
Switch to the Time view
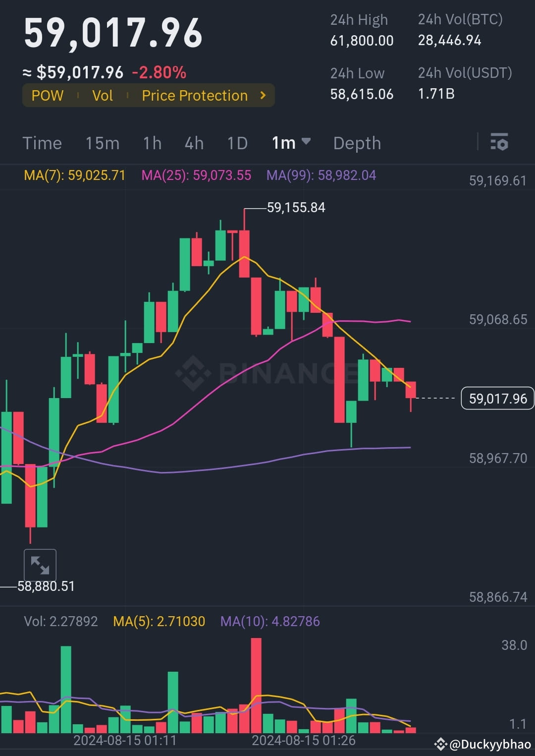click(42, 143)
